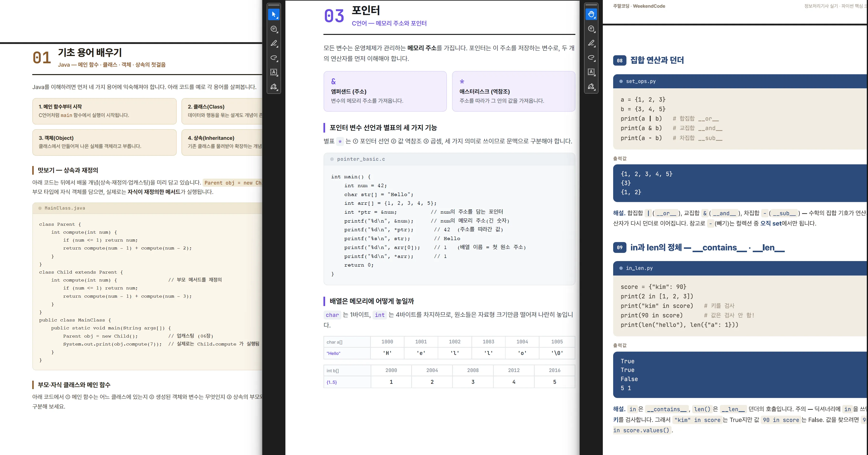The image size is (868, 455).
Task: Click the '4. 상속(Inheritance)' card
Action: tap(222, 142)
